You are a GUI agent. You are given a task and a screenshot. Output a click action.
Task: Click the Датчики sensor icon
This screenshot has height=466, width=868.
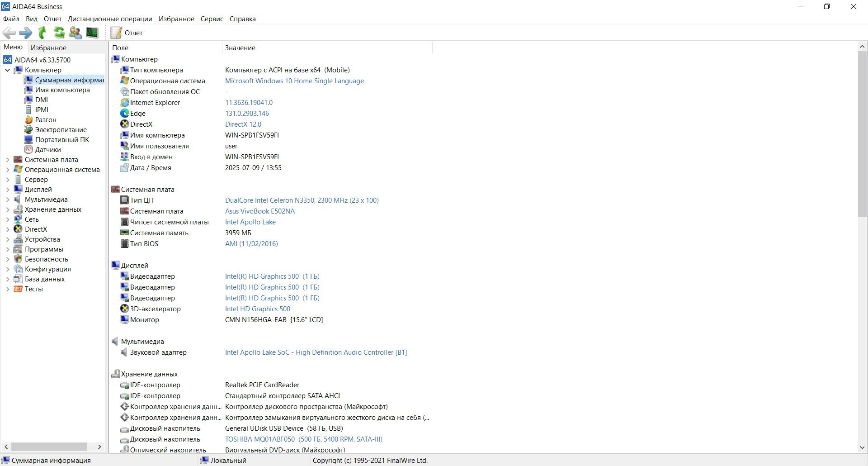[x=28, y=150]
